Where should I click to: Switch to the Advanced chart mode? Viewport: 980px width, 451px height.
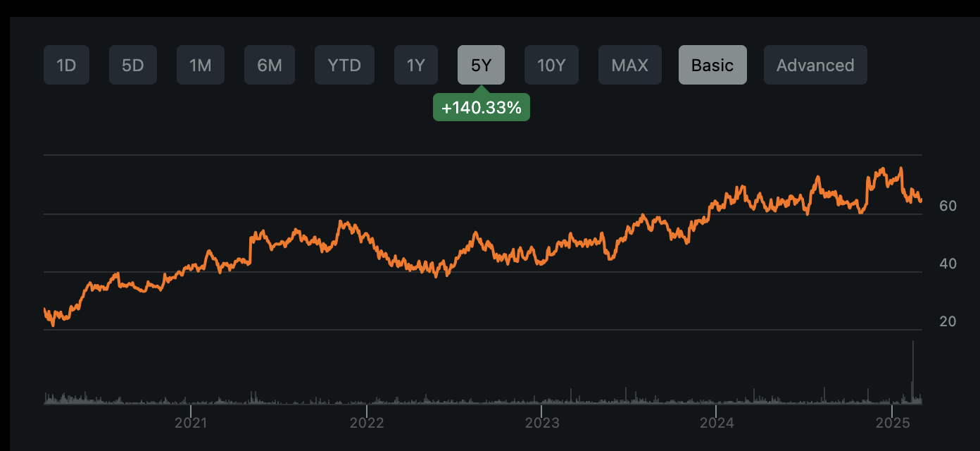click(815, 64)
